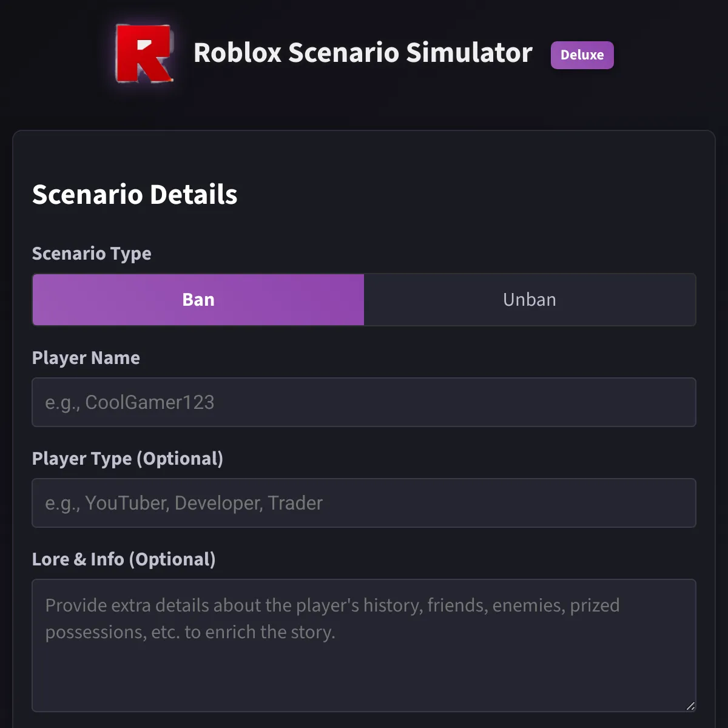Grab the Lore textarea resize handle
This screenshot has width=728, height=728.
pyautogui.click(x=690, y=706)
